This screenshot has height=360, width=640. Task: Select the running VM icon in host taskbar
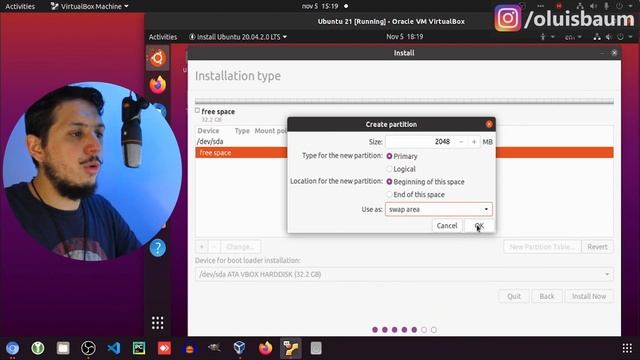click(291, 348)
